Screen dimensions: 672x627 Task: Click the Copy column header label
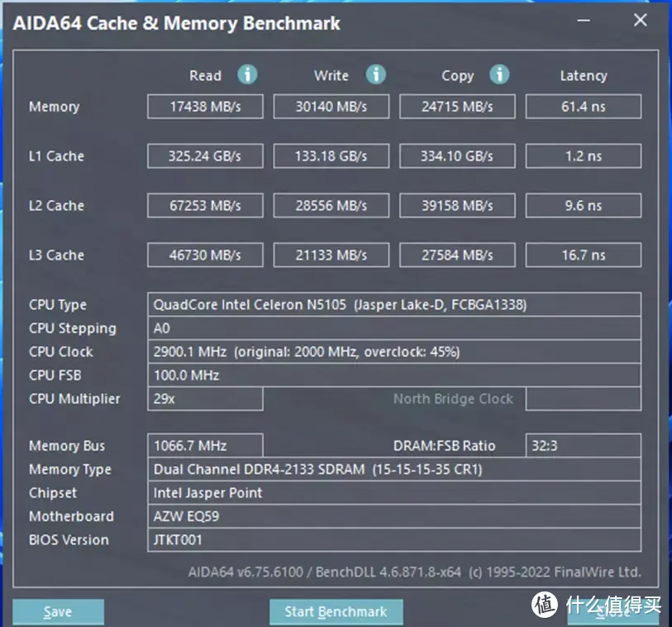[x=458, y=76]
